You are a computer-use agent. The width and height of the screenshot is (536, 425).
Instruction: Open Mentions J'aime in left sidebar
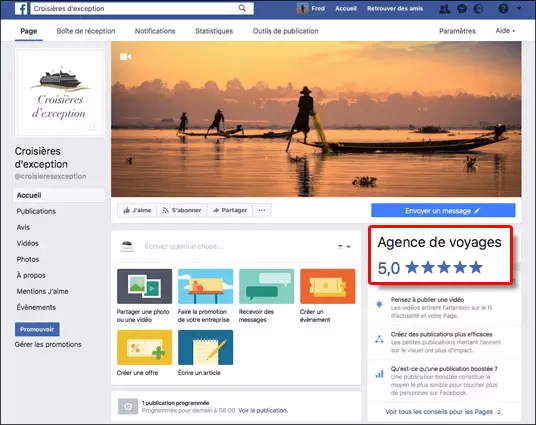(x=42, y=291)
